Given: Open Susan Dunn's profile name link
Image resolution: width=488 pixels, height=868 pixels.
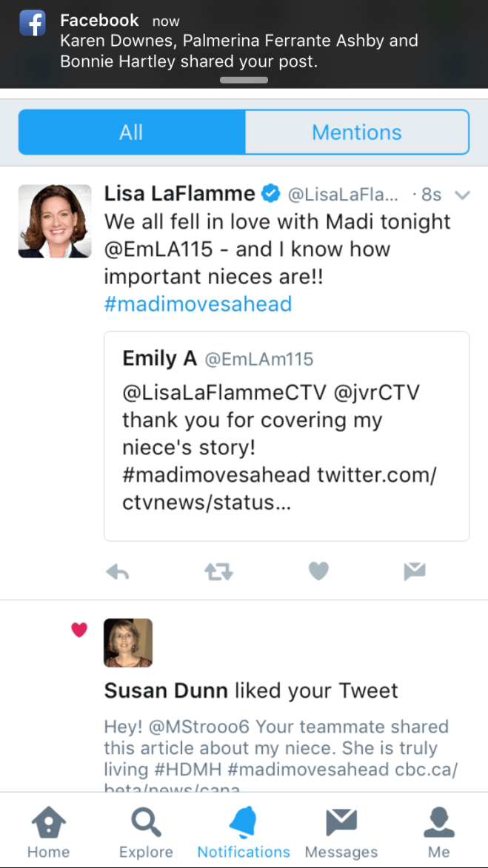Looking at the screenshot, I should point(166,690).
